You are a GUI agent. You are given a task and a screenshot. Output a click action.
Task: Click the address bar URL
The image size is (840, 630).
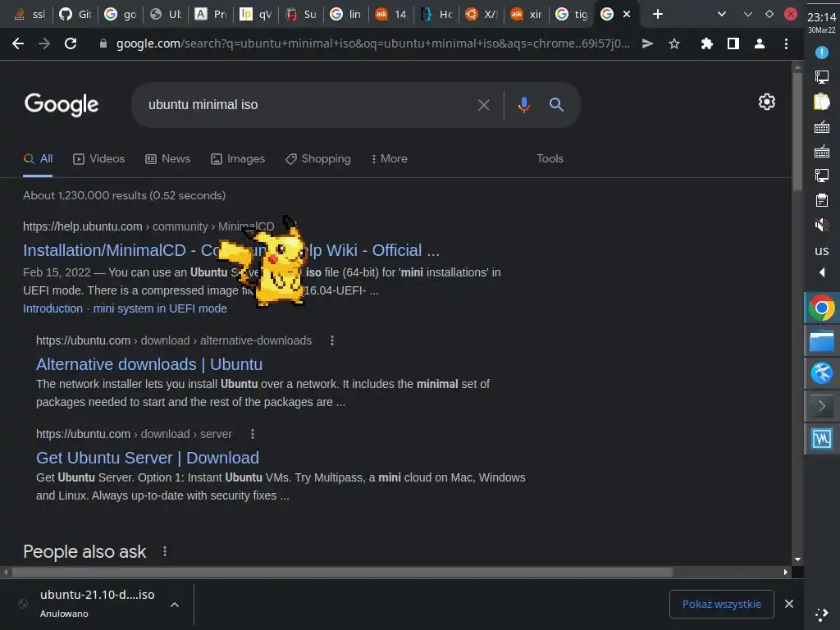point(373,44)
